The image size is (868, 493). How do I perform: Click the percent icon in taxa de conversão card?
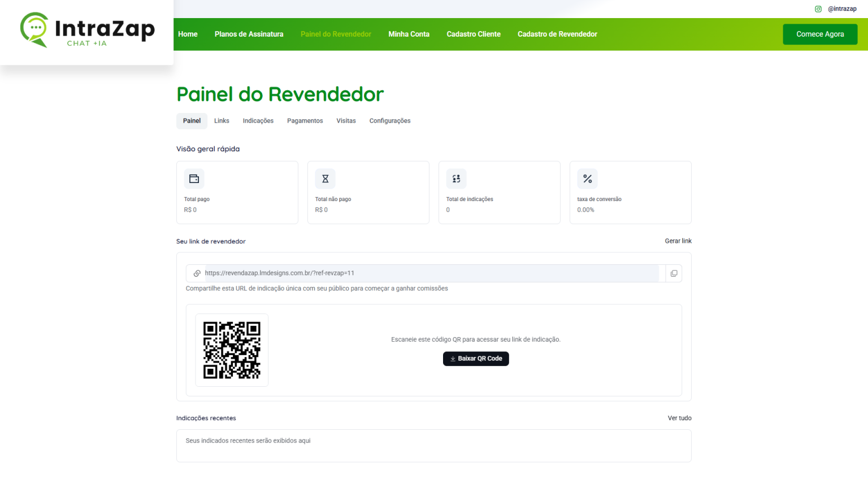pos(587,179)
